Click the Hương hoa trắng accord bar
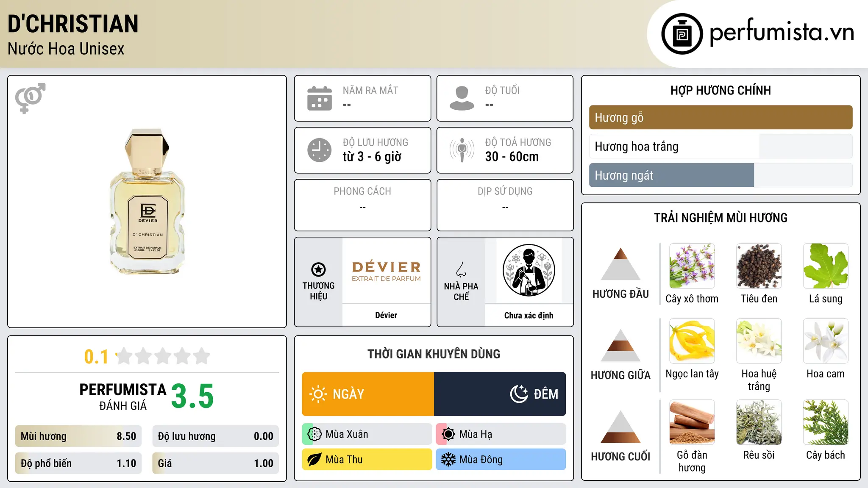 click(x=721, y=147)
